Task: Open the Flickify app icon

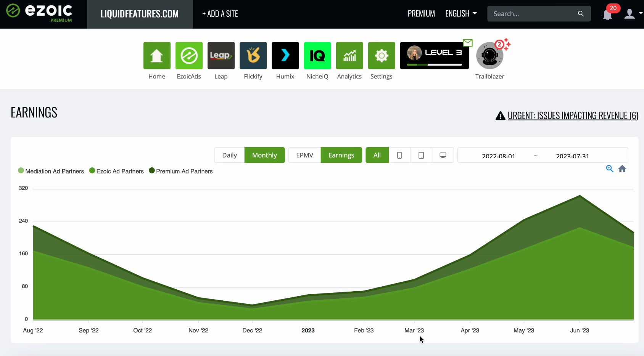Action: (253, 56)
